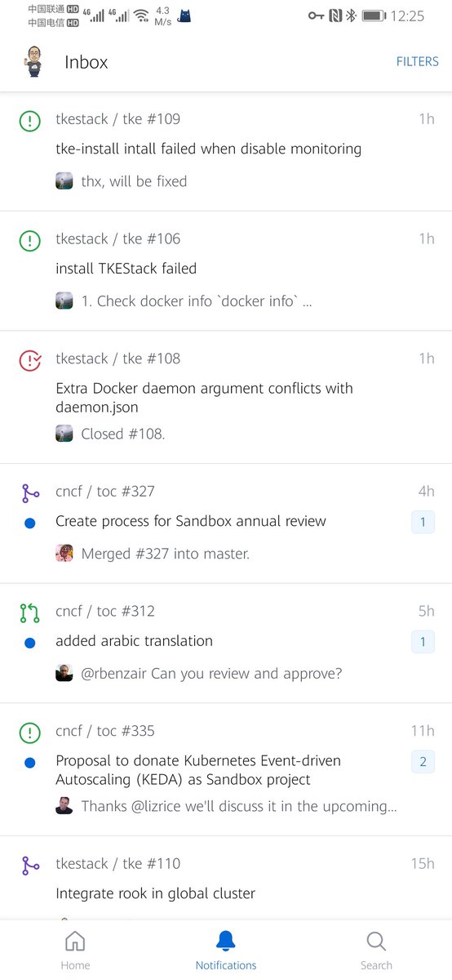Tap the merge icon for tke #110
The width and height of the screenshot is (452, 980).
tap(30, 866)
